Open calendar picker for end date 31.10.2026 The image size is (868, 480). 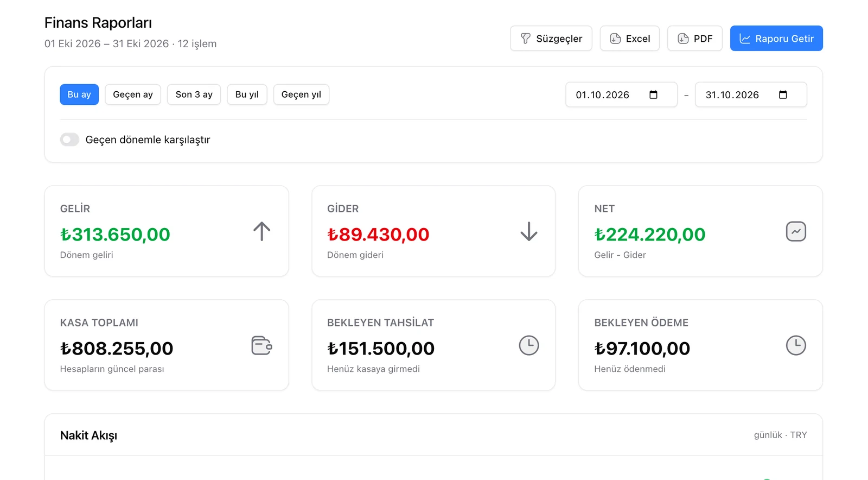(x=783, y=94)
